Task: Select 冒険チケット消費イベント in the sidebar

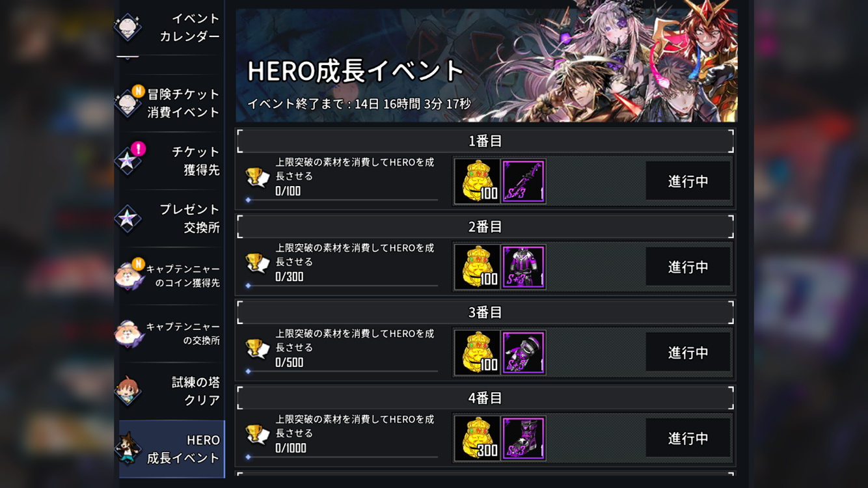Action: click(169, 103)
